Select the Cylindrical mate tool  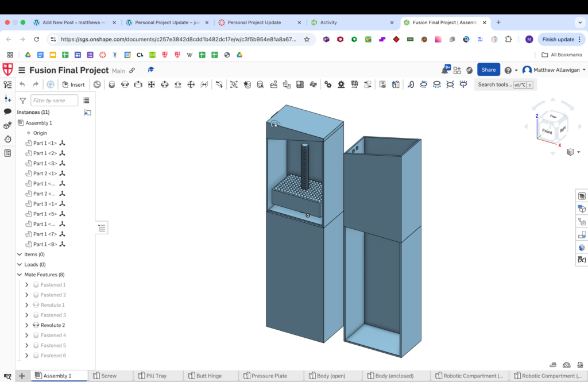tap(164, 84)
